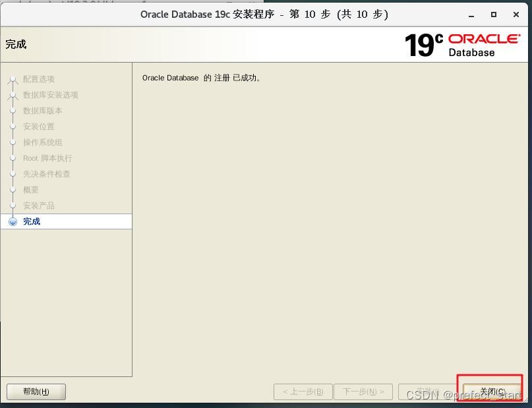The width and height of the screenshot is (532, 408).
Task: Select the 安装位置 step
Action: pos(39,127)
